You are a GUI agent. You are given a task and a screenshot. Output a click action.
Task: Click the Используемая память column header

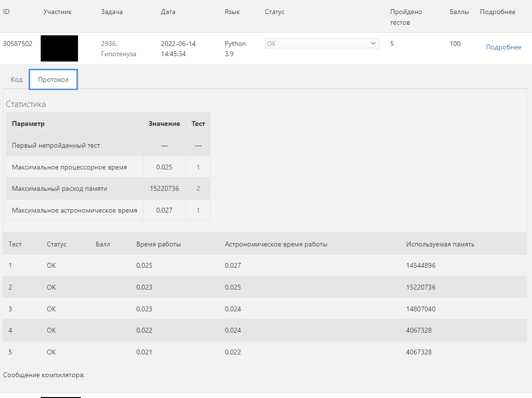[440, 244]
